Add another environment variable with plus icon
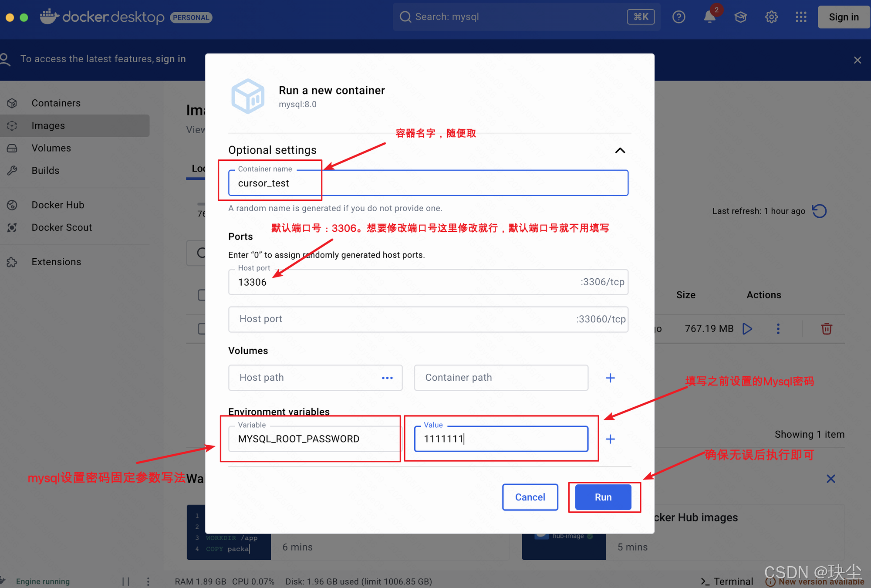This screenshot has height=588, width=871. (x=610, y=439)
